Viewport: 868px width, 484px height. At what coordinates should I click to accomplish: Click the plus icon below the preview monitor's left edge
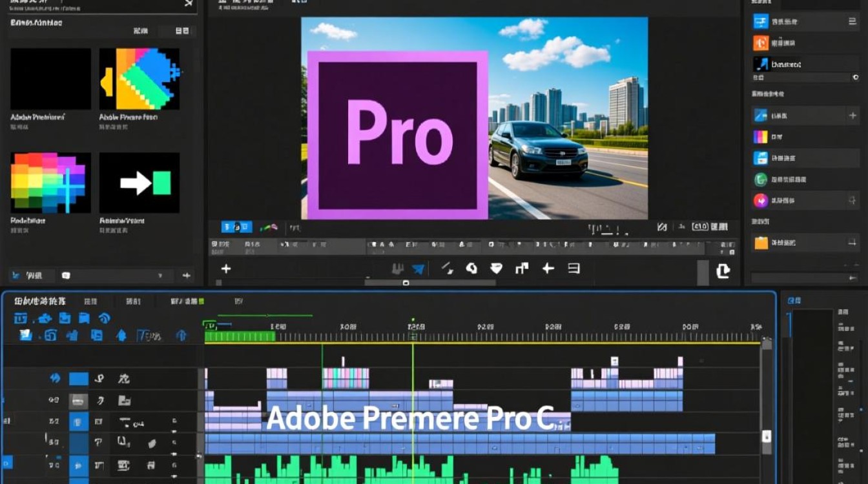(225, 268)
